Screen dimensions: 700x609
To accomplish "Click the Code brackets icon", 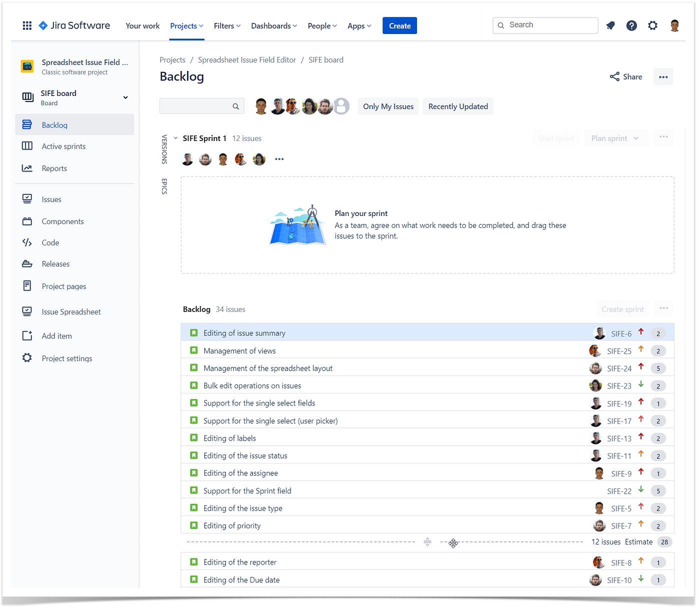I will click(x=27, y=242).
